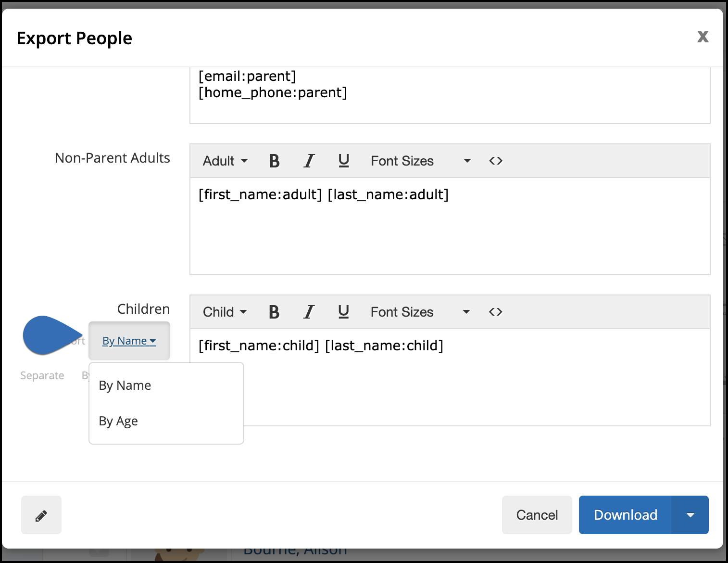The width and height of the screenshot is (728, 563).
Task: Open the Adult merge field dropdown
Action: click(x=224, y=161)
